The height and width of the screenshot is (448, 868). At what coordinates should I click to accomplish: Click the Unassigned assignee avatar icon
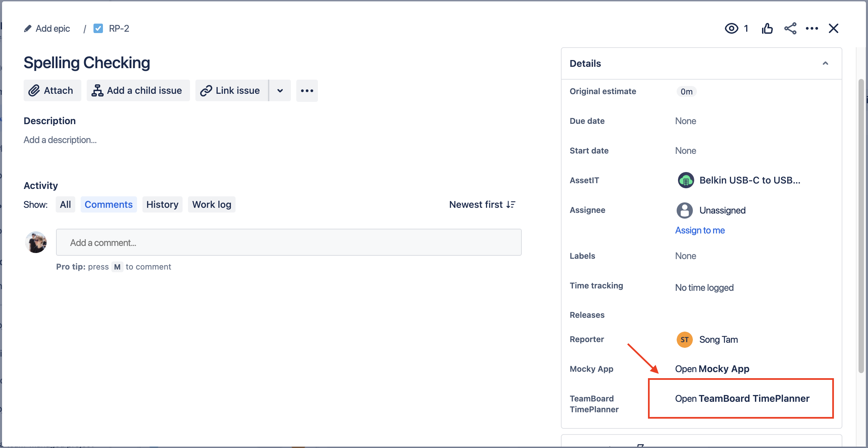[x=685, y=211]
